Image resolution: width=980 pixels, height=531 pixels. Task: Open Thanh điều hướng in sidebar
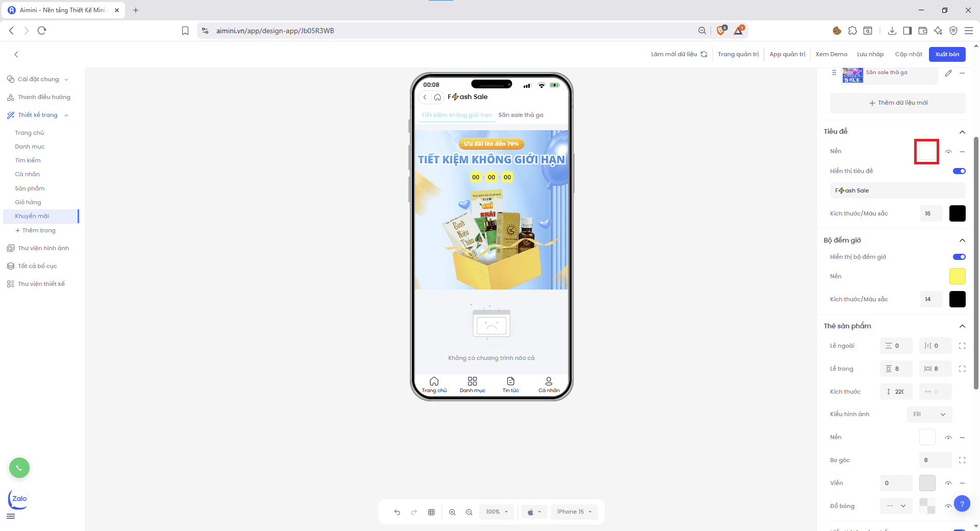click(x=44, y=97)
